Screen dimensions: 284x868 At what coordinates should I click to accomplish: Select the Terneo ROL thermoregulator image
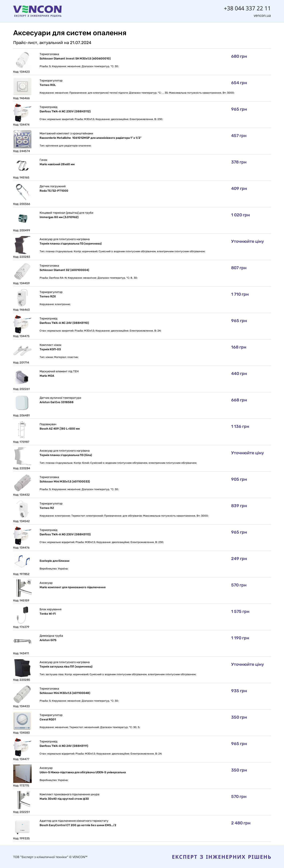pos(22,87)
